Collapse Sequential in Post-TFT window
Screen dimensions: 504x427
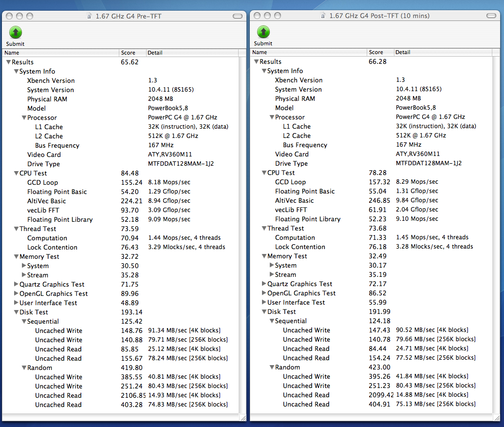(272, 321)
